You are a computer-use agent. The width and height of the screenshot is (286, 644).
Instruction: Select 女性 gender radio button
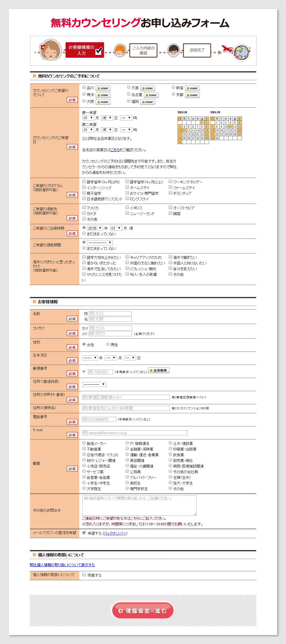coord(84,344)
